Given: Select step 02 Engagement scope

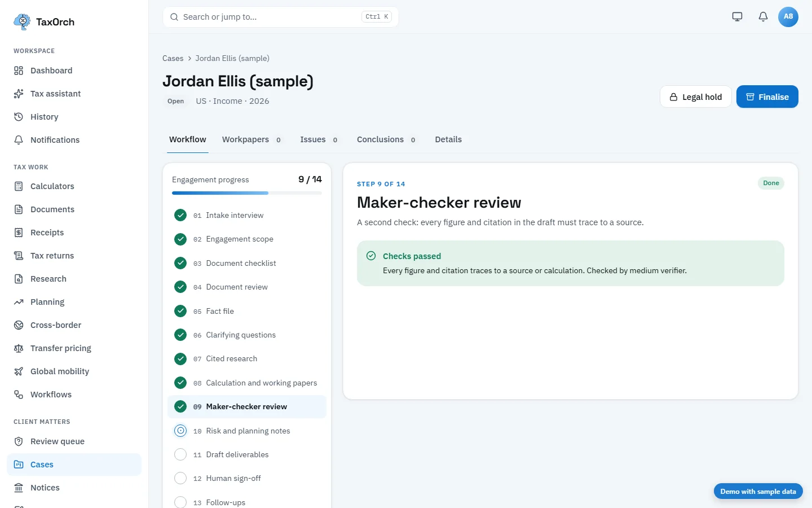Looking at the screenshot, I should coord(247,239).
